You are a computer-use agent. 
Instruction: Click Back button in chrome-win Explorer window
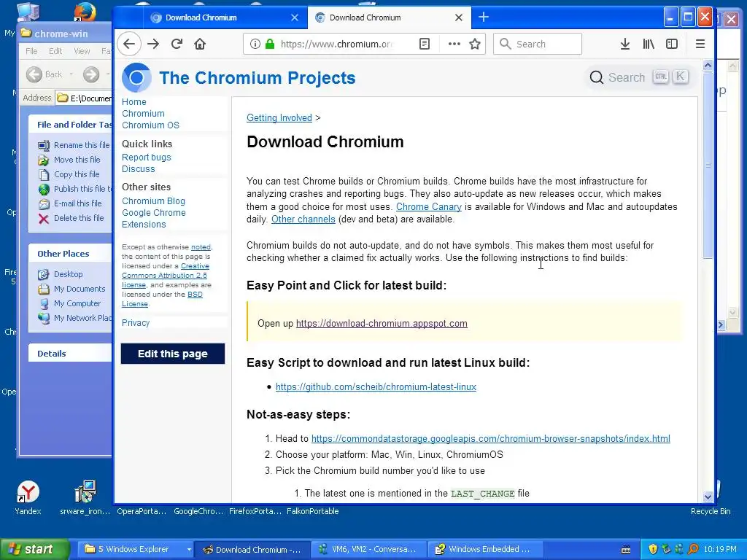[x=44, y=74]
